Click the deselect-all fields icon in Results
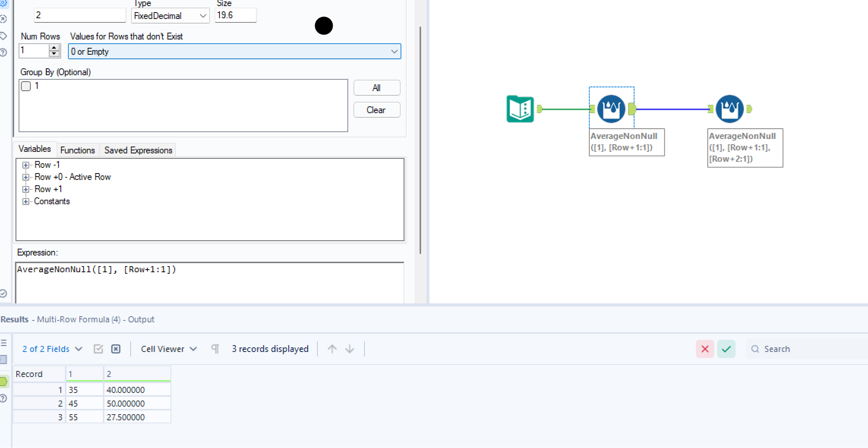Viewport: 868px width, 448px height. [116, 349]
